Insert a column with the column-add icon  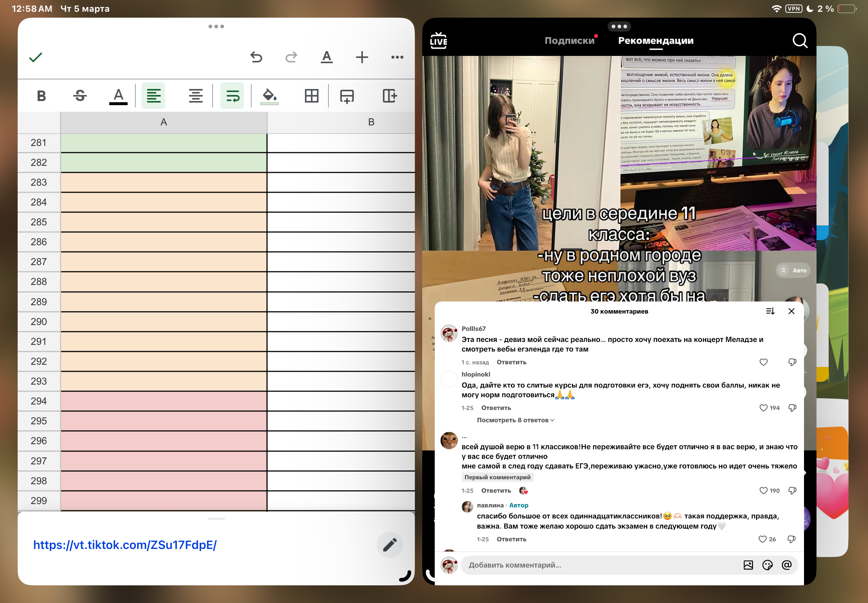pyautogui.click(x=389, y=96)
